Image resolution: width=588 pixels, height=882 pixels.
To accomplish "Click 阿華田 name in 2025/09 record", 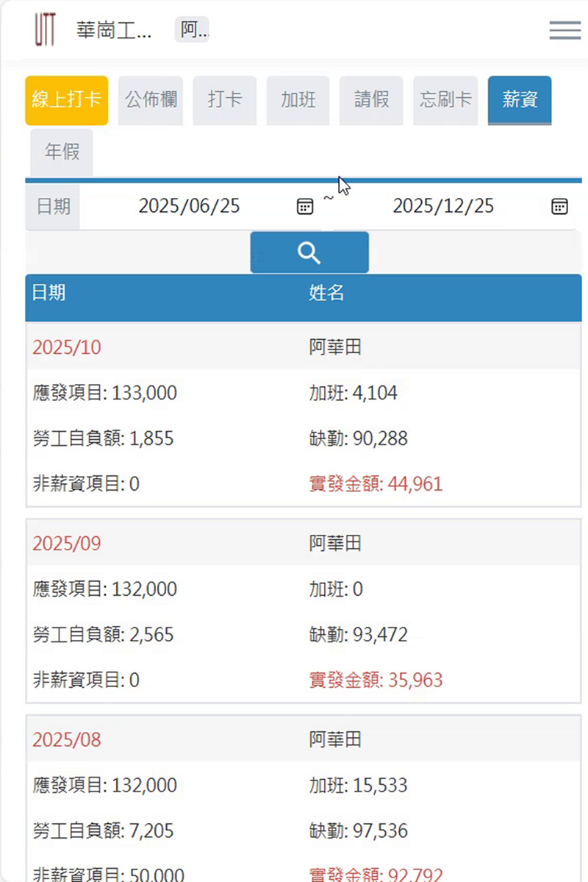I will point(335,544).
